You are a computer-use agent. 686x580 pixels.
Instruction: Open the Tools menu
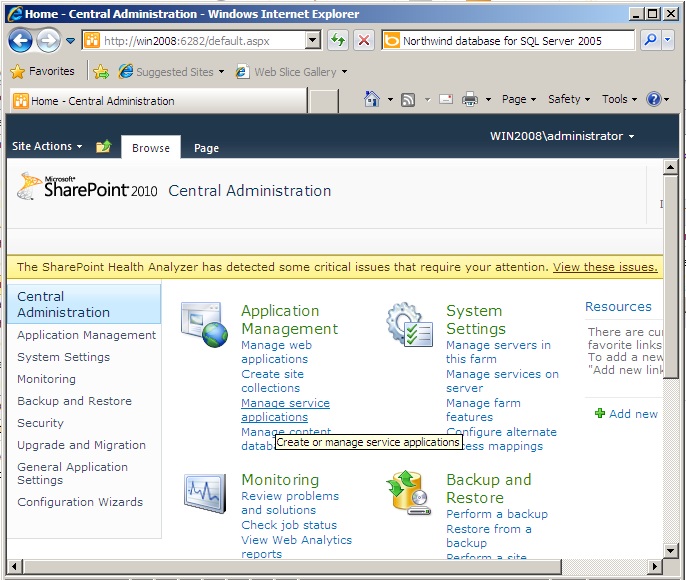[x=620, y=99]
